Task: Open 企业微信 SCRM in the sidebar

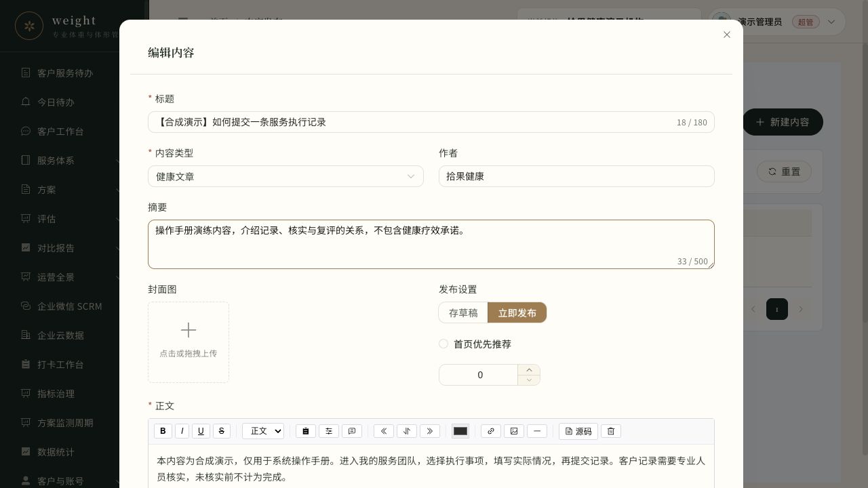Action: (x=69, y=306)
